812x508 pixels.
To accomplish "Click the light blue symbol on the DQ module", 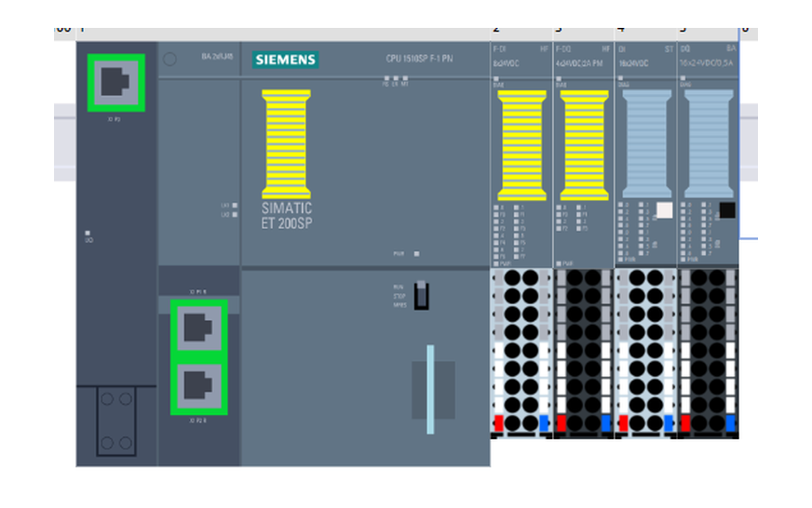I will (x=709, y=144).
